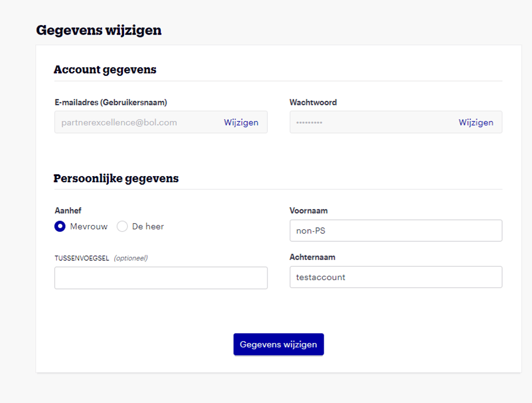Screen dimensions: 532x403
Task: Select the Mevrouw radio button
Action: pos(60,226)
